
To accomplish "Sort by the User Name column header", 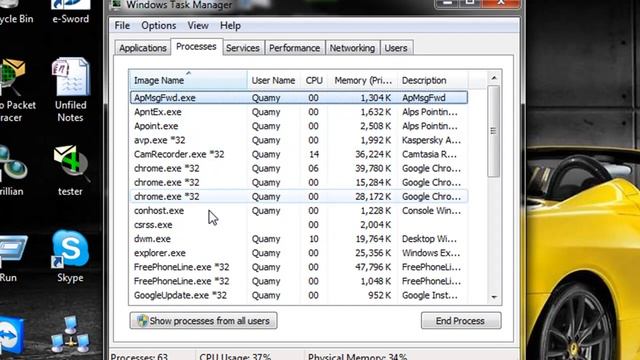I will click(x=273, y=80).
